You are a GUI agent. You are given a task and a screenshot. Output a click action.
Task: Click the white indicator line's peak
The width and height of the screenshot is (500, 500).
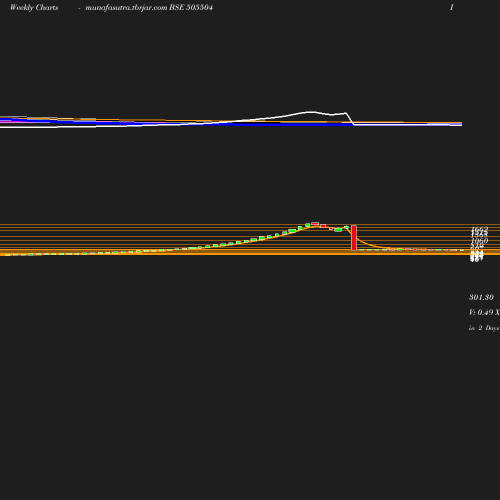point(311,112)
